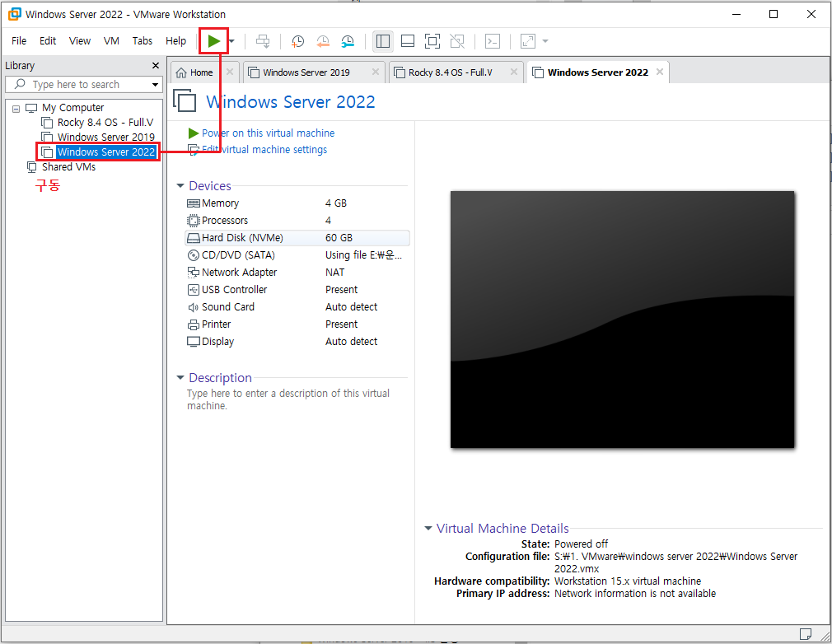Open stretch options dropdown arrow
This screenshot has height=644, width=832.
tap(545, 41)
